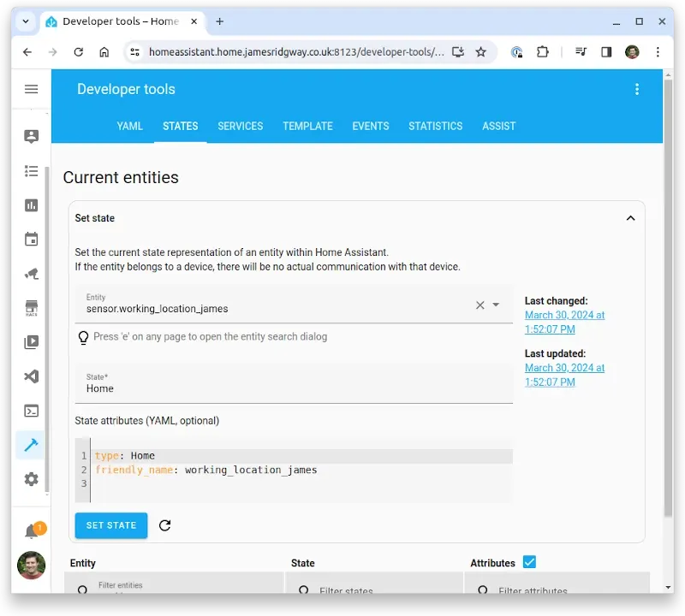
Task: Click the Filter entities search field
Action: click(175, 584)
